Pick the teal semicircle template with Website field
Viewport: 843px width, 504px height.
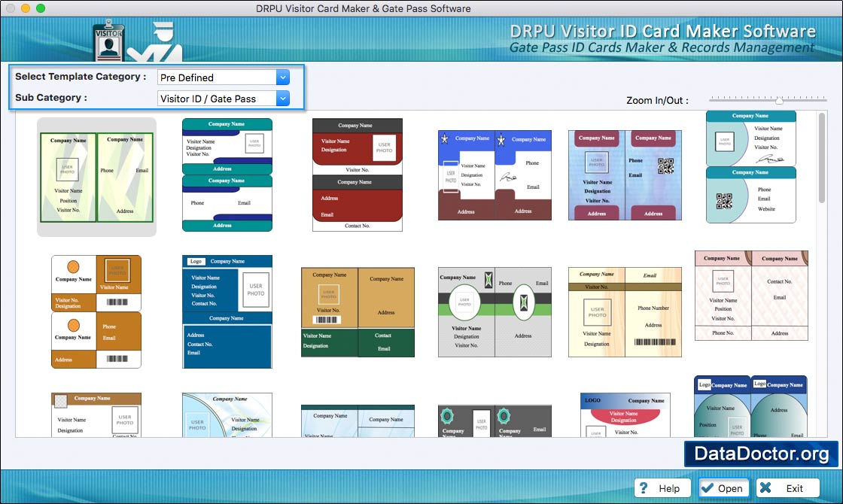pos(750,167)
